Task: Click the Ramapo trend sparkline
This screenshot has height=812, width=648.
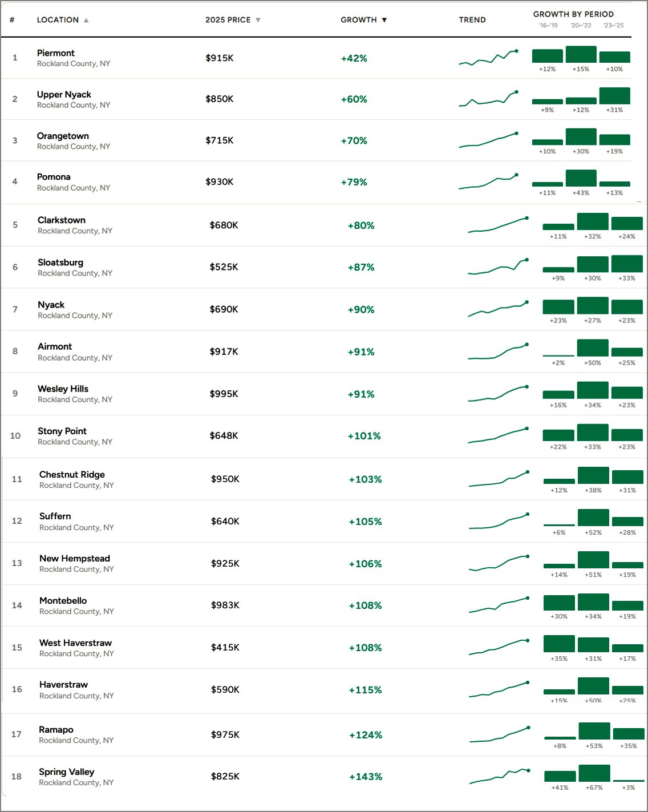Action: pos(500,734)
